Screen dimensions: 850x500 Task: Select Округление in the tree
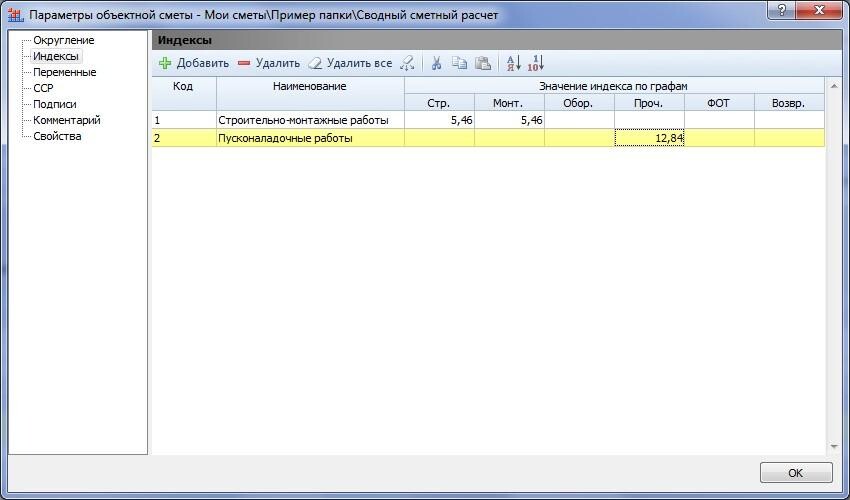[63, 40]
